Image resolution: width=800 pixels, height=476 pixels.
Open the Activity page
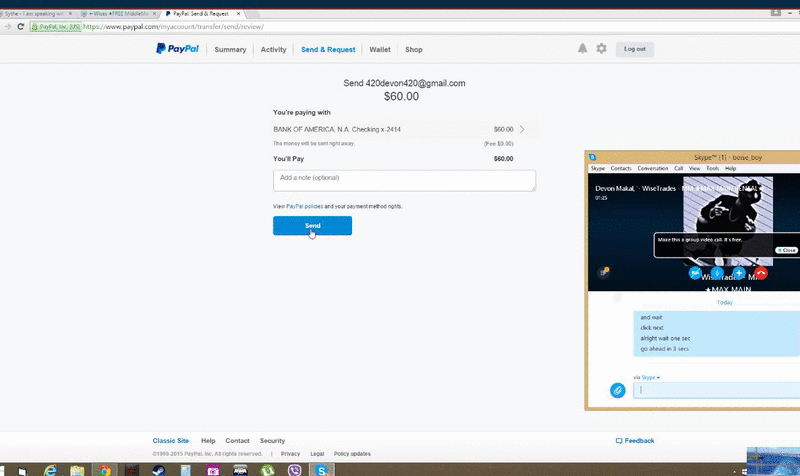point(273,49)
